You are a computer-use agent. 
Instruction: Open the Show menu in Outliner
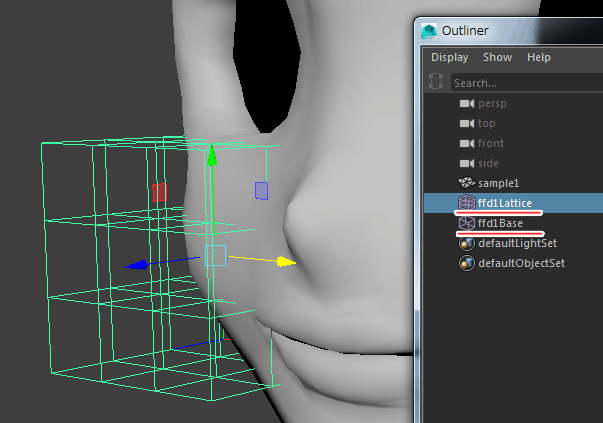(x=497, y=58)
